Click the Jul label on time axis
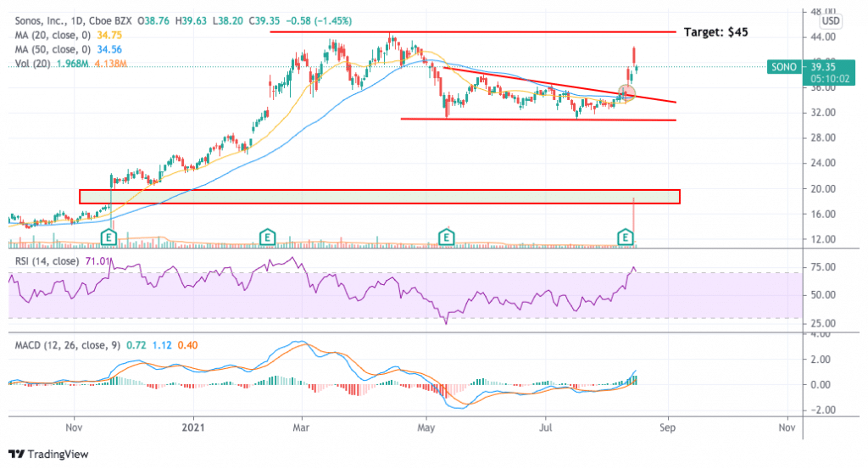The width and height of the screenshot is (868, 469). 546,427
